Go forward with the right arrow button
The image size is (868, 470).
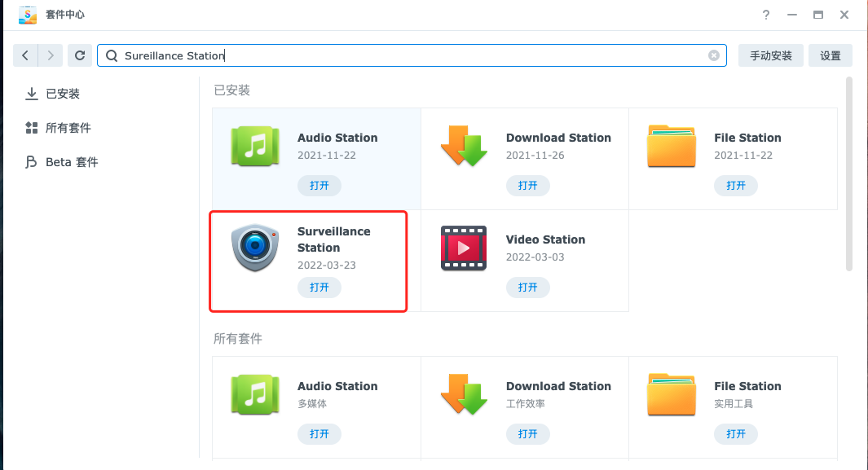pos(51,55)
